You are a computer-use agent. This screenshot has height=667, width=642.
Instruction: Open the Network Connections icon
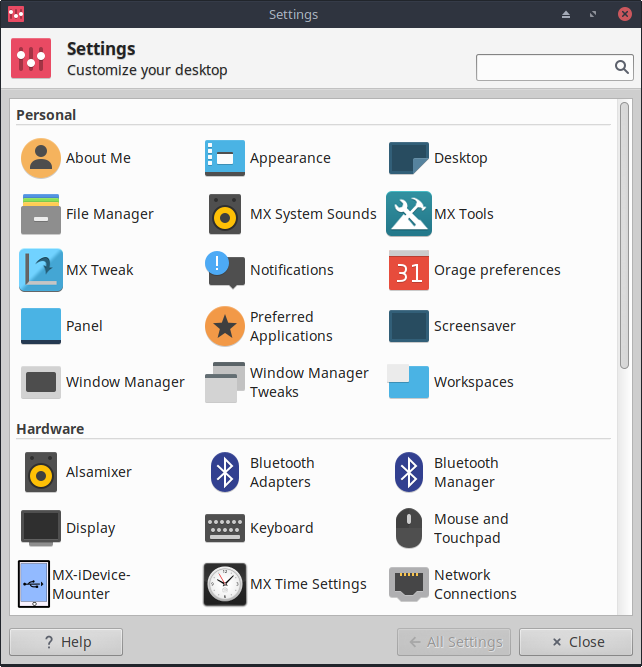[x=408, y=584]
